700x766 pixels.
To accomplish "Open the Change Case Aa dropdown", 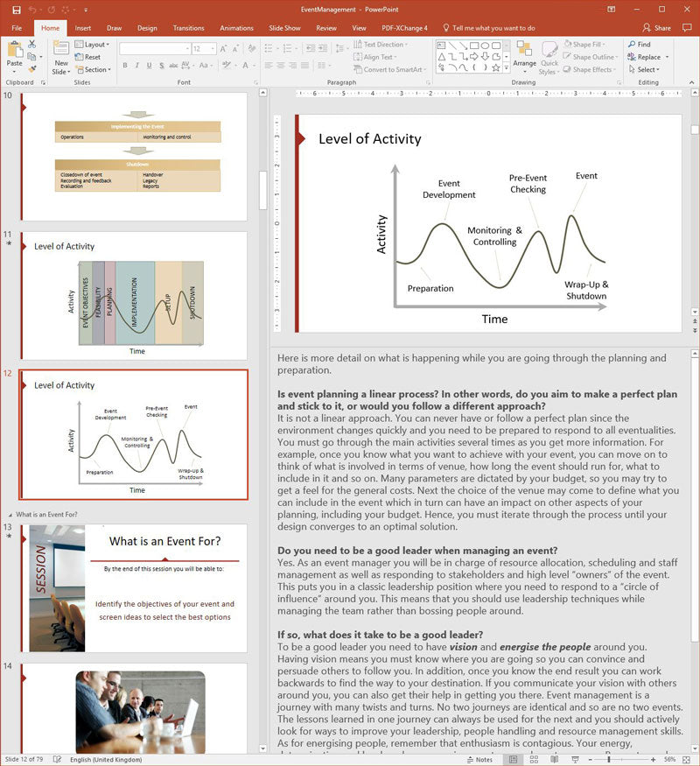I will tap(205, 65).
